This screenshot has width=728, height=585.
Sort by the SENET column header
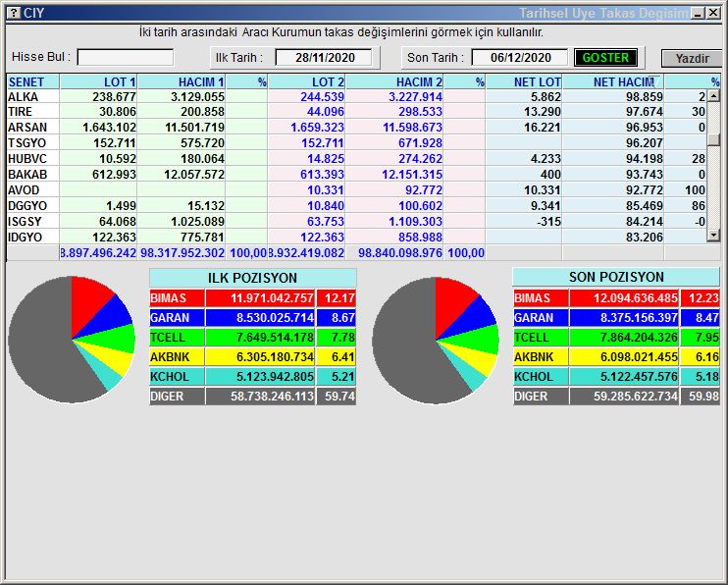coord(33,82)
